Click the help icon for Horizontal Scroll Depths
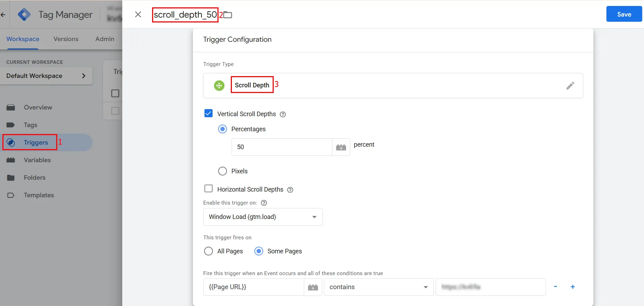Viewport: 644px width, 306px height. (290, 190)
